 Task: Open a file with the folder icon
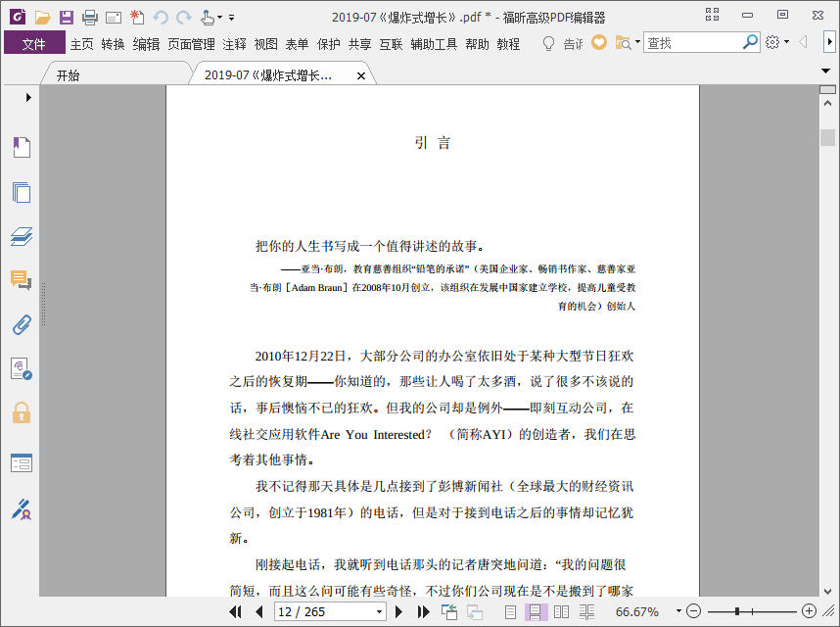(x=42, y=18)
